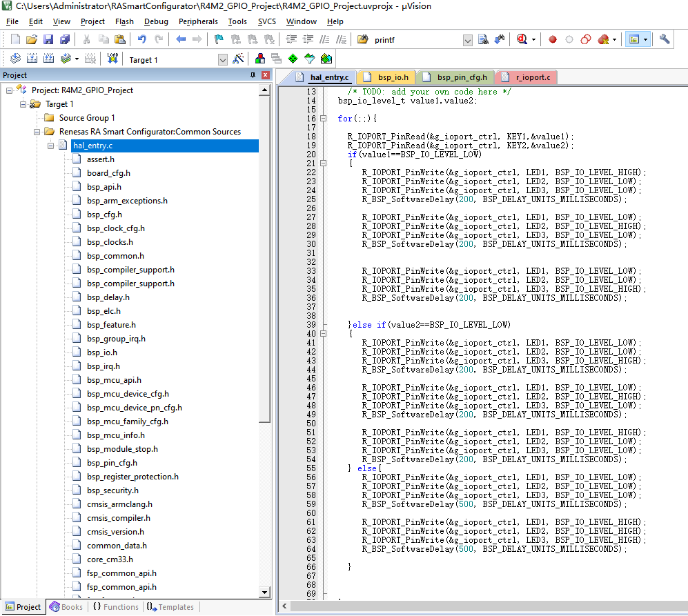Switch to the Books panel tab
The width and height of the screenshot is (688, 616).
tap(66, 607)
